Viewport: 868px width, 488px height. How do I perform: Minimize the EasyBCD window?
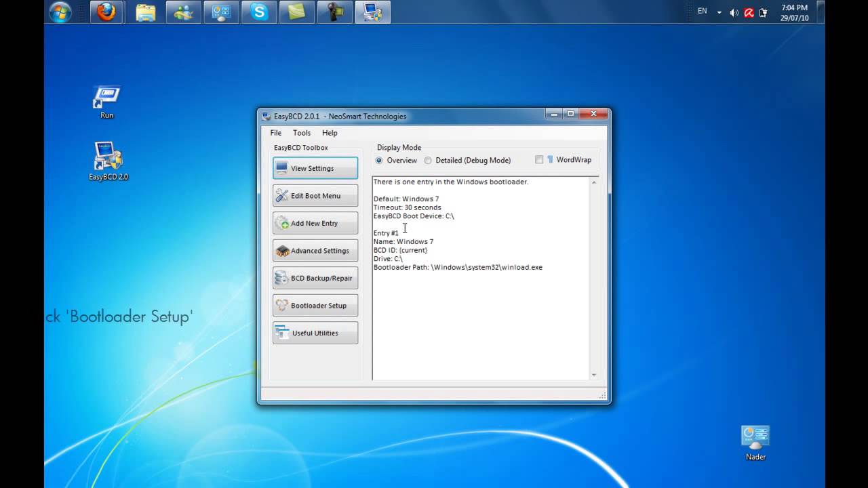pos(553,114)
